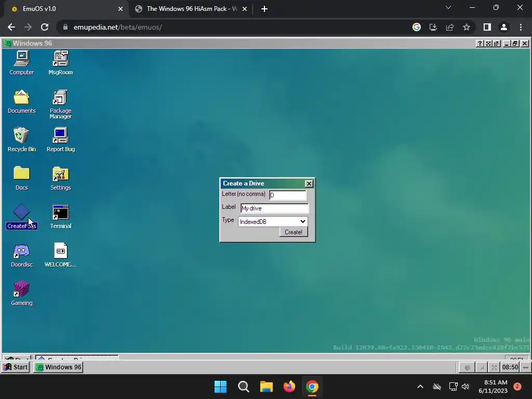Open the WELCOME markdown file icon
532x399 pixels.
pos(61,255)
